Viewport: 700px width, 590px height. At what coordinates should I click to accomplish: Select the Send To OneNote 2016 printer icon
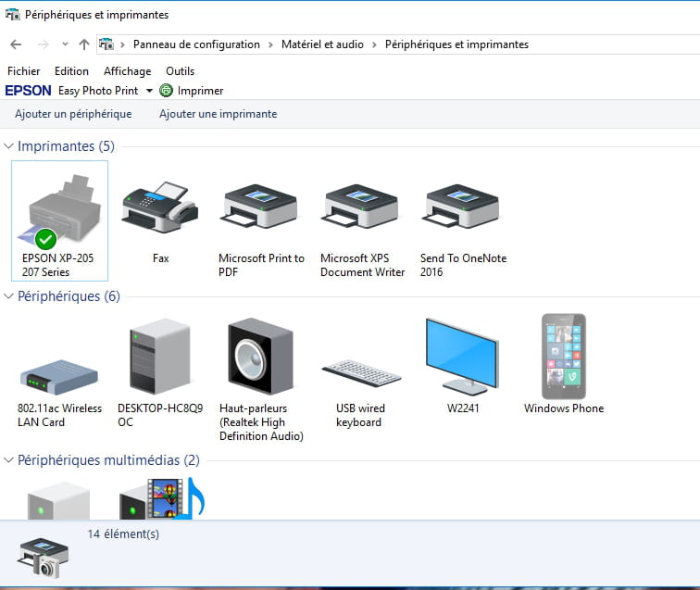[x=461, y=206]
